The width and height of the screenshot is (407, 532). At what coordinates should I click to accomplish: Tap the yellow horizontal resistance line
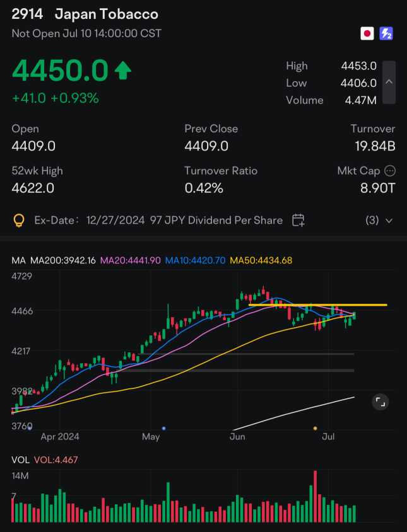pos(317,305)
